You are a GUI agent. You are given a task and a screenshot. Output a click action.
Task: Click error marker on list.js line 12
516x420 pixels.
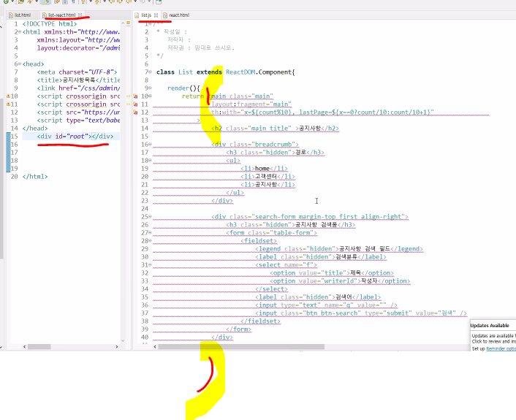135,112
